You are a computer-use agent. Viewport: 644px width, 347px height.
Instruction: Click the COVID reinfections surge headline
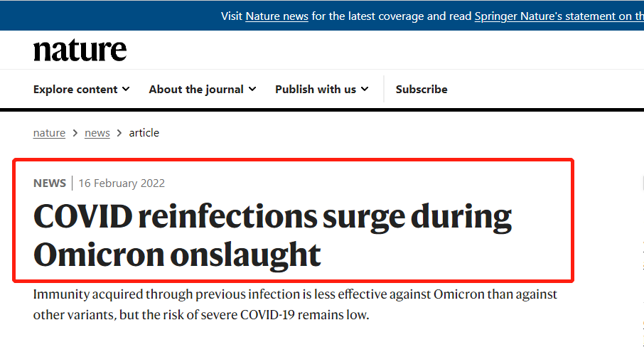click(272, 235)
